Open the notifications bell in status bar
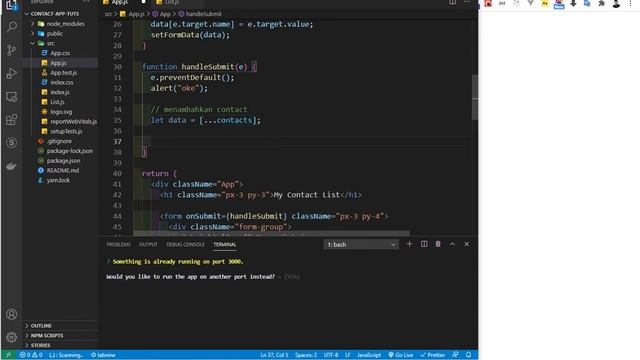This screenshot has height=360, width=640. point(469,355)
